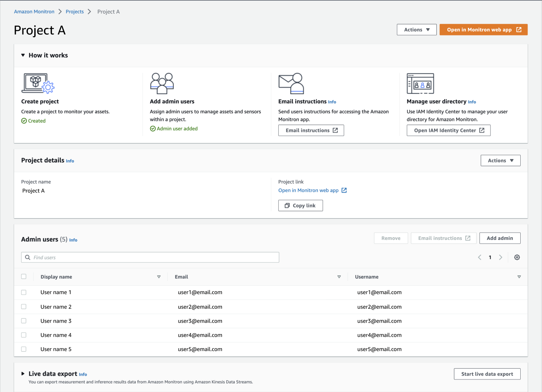Open the Actions dropdown in Project details
The image size is (542, 392).
500,160
